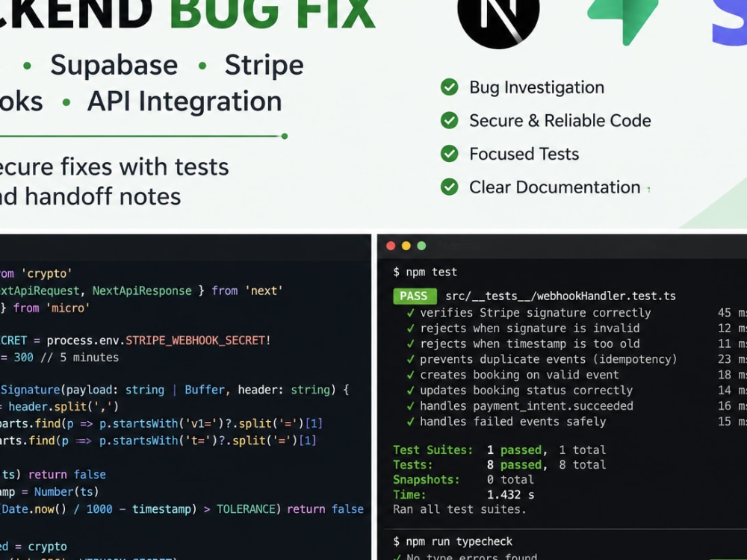747x560 pixels.
Task: Select the 'Focused Tests' text
Action: click(524, 154)
